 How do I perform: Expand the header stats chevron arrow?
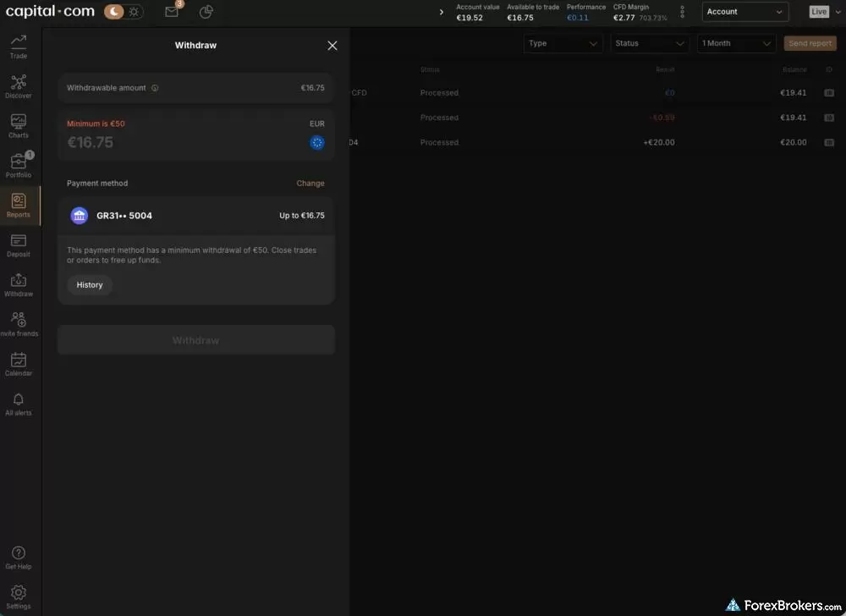[x=442, y=12]
